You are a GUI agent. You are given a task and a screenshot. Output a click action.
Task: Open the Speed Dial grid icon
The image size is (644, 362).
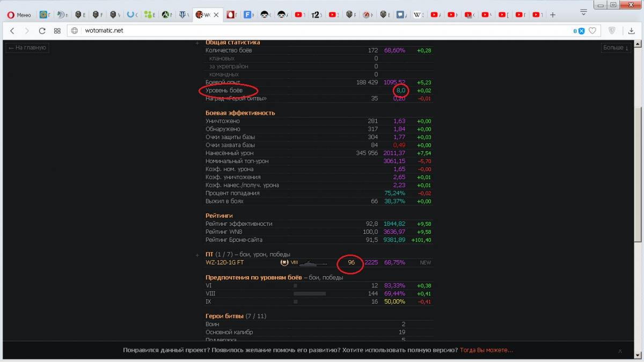pyautogui.click(x=57, y=31)
